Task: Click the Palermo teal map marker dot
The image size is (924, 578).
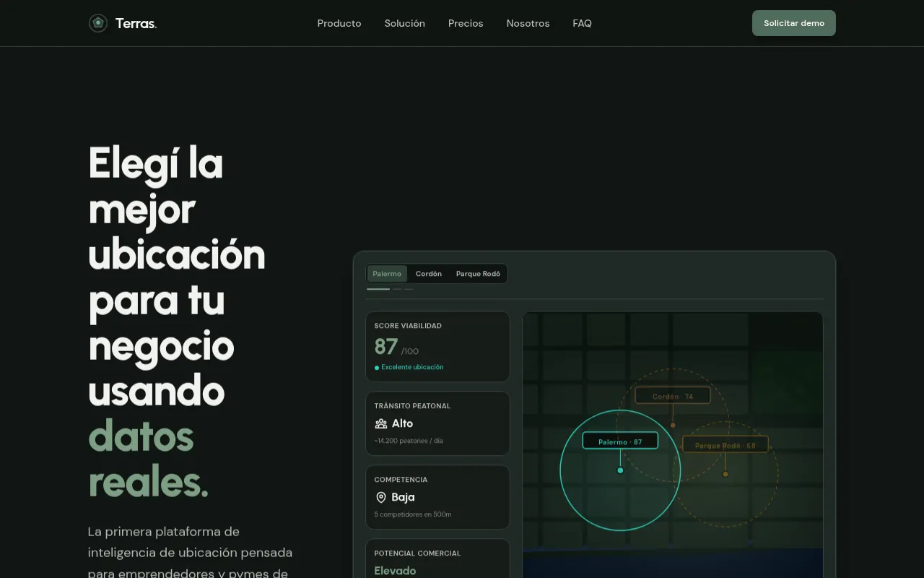Action: click(620, 470)
